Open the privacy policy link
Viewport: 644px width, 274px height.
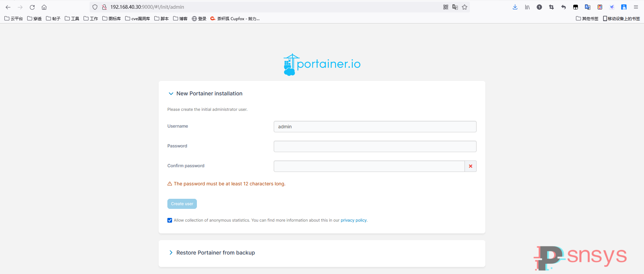click(354, 220)
